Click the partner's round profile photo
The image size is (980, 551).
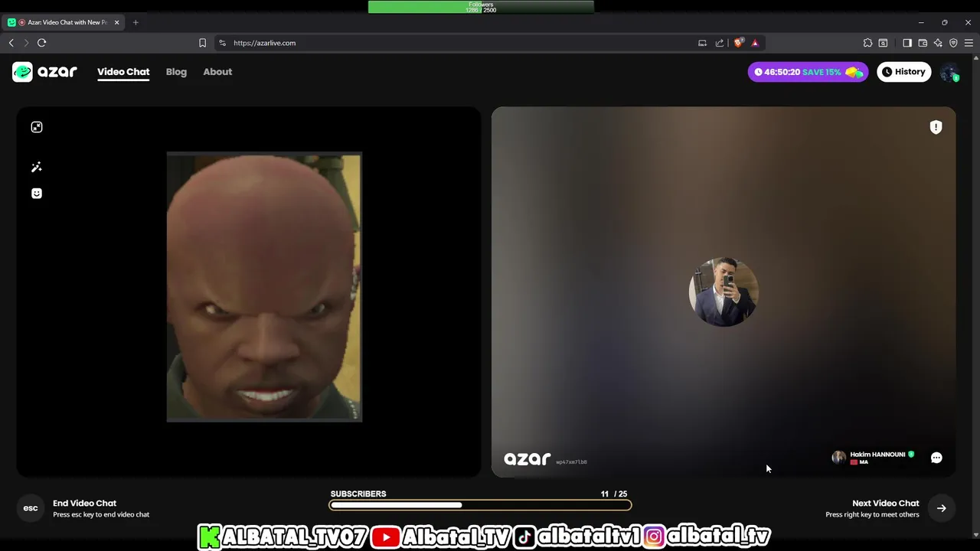(724, 292)
